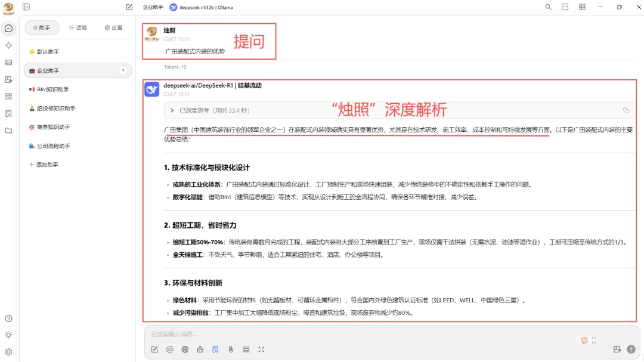The height and width of the screenshot is (362, 644).
Task: Click the quick phrases lines icon
Action: pyautogui.click(x=246, y=349)
